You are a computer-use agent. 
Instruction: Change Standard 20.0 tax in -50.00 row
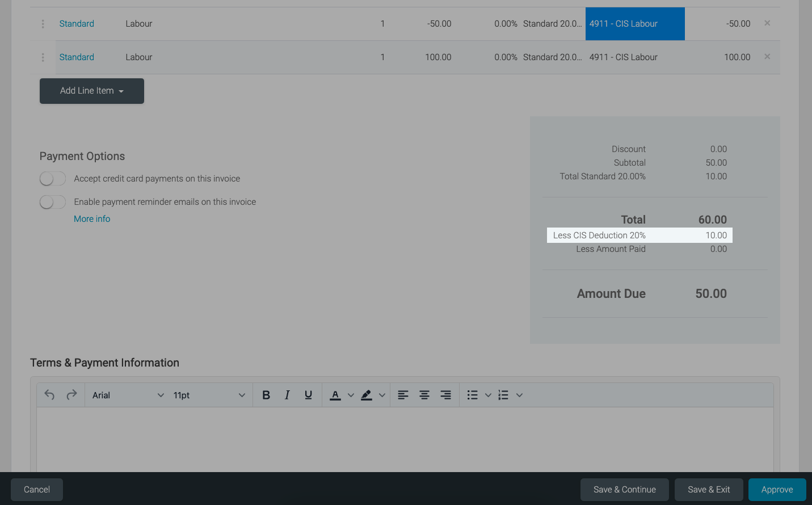tap(553, 24)
